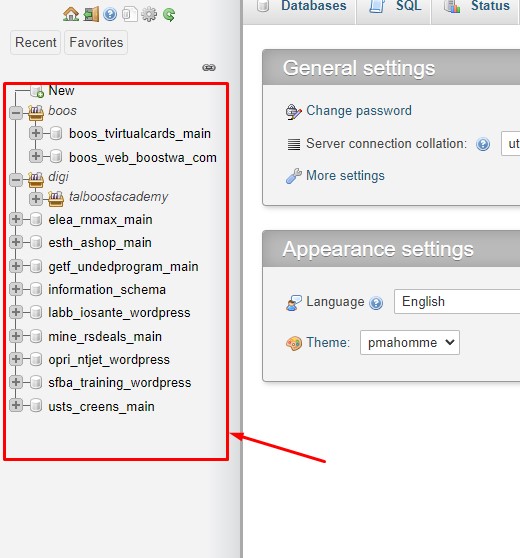Click the navigation panel settings gear icon

[149, 15]
